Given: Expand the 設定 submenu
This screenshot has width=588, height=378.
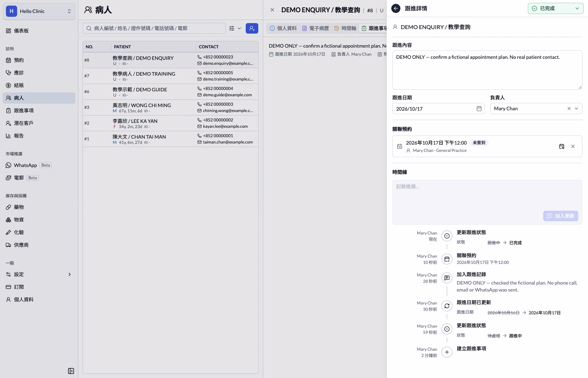Looking at the screenshot, I should click(x=39, y=274).
